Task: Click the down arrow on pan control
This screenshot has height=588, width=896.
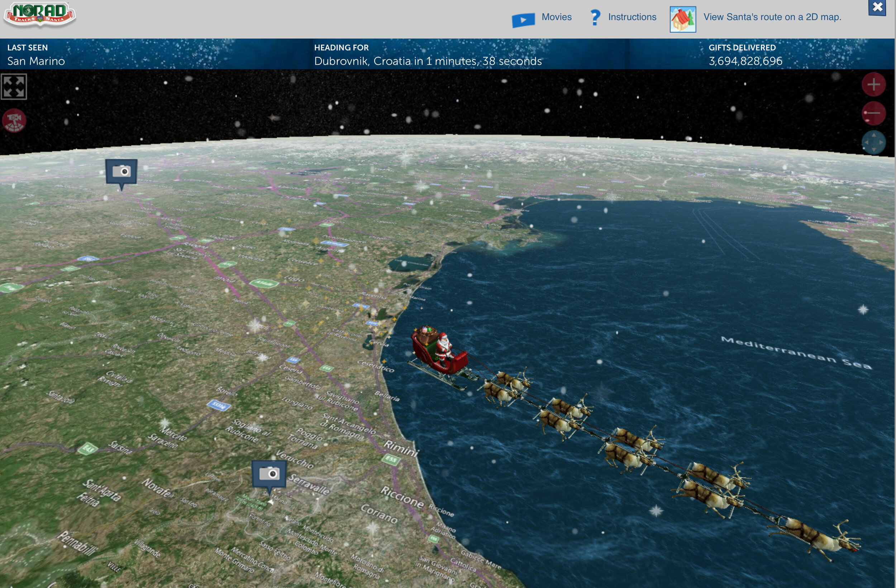Action: pyautogui.click(x=873, y=150)
